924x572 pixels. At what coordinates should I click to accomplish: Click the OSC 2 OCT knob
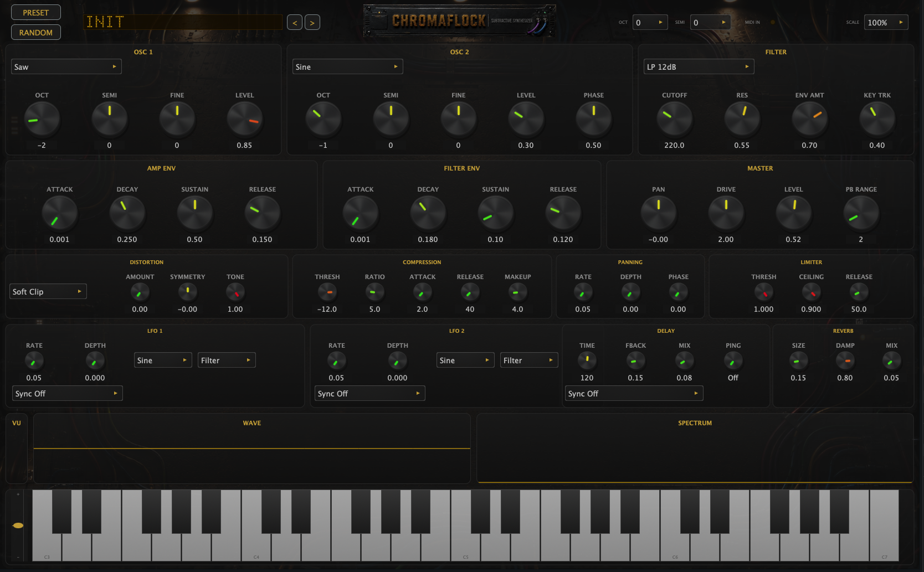[324, 119]
